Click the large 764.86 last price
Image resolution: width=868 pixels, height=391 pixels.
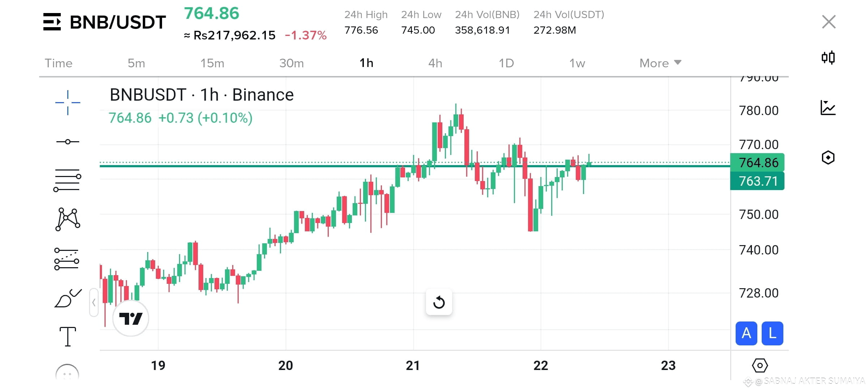[212, 13]
